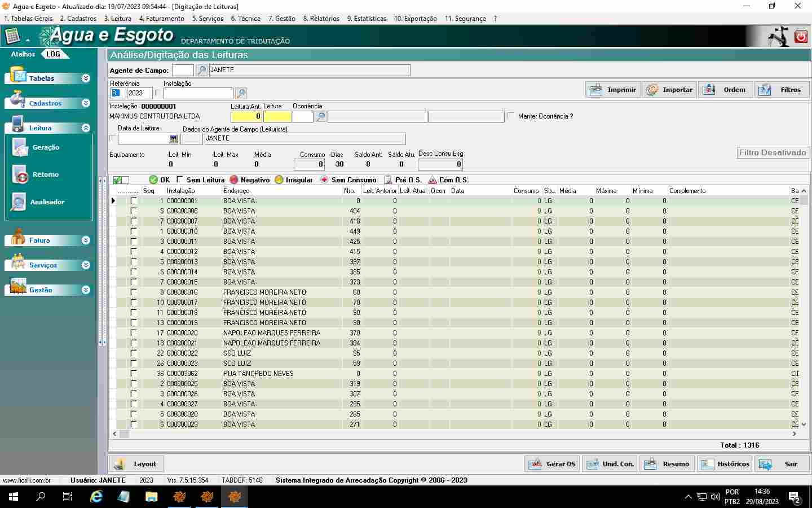Check the row for installation 000000006
This screenshot has height=508, width=812.
(134, 211)
